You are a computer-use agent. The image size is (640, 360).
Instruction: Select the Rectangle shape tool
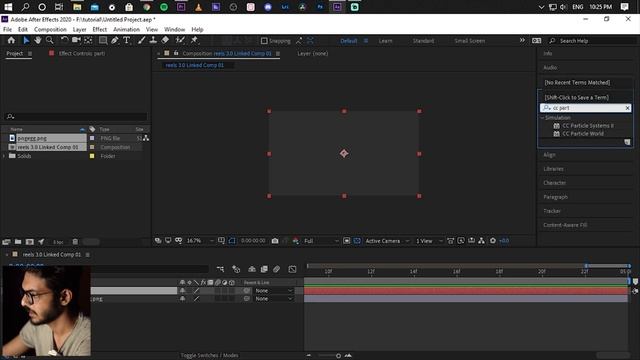pyautogui.click(x=103, y=40)
